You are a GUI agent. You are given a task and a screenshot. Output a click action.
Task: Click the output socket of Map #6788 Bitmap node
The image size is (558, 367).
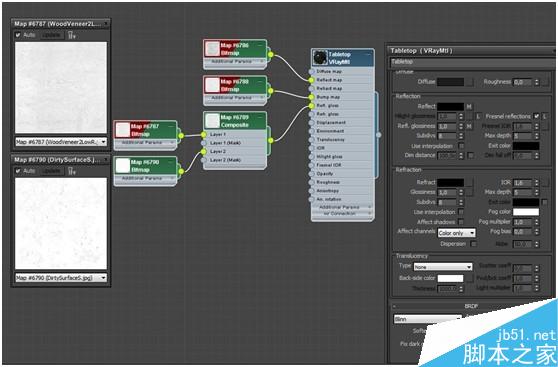(271, 91)
